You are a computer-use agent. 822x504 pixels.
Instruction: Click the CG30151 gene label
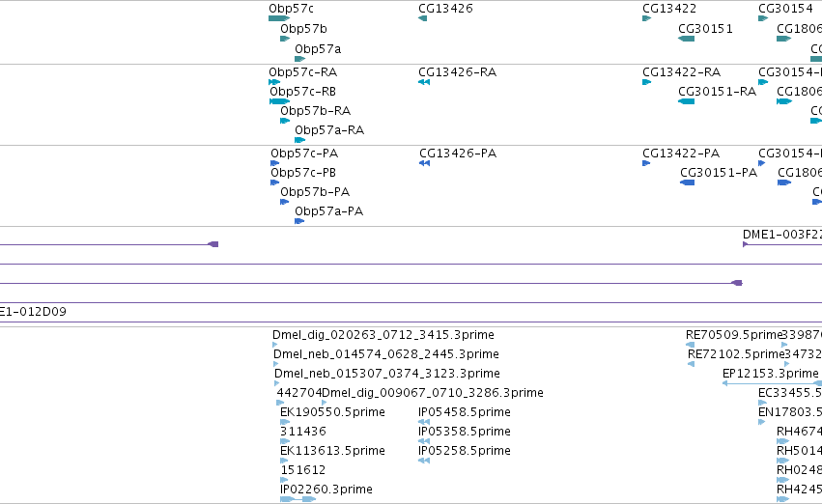coord(706,29)
